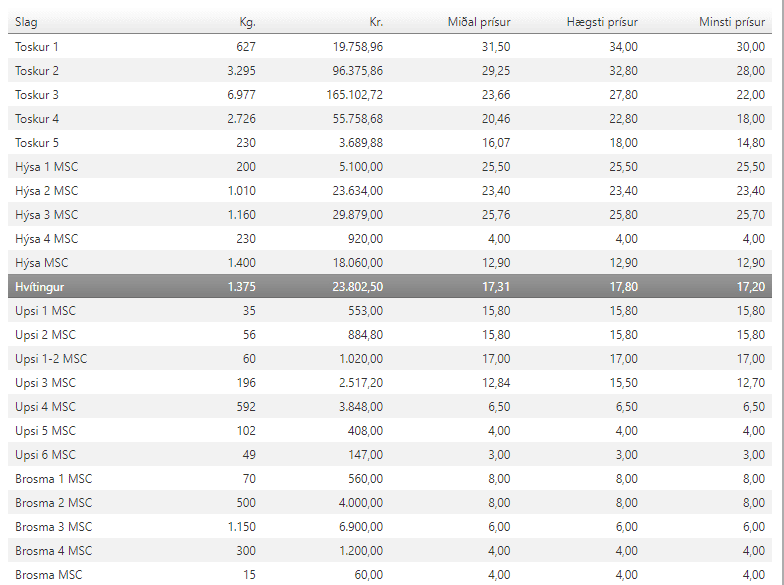This screenshot has width=784, height=585.
Task: Select the Upsi 6 MSC row
Action: (x=390, y=454)
